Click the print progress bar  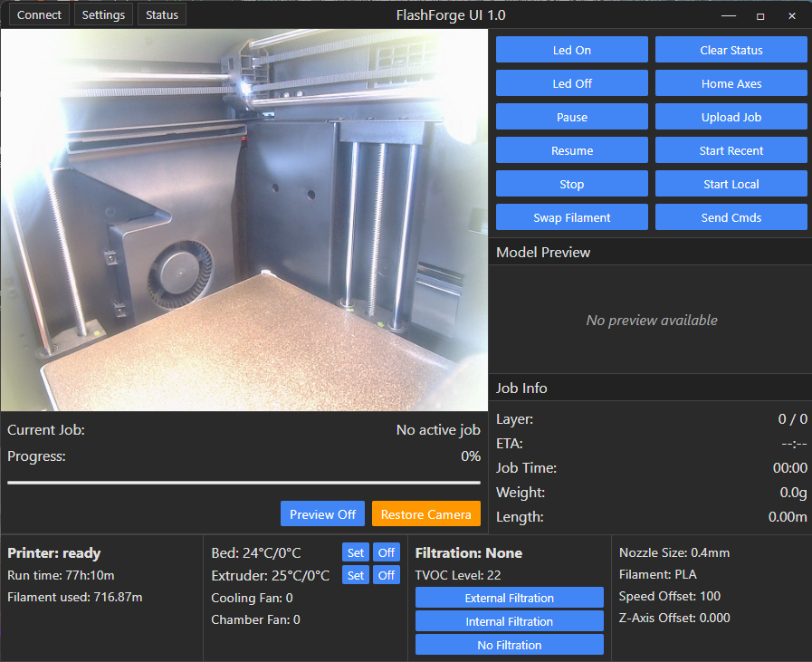[244, 483]
